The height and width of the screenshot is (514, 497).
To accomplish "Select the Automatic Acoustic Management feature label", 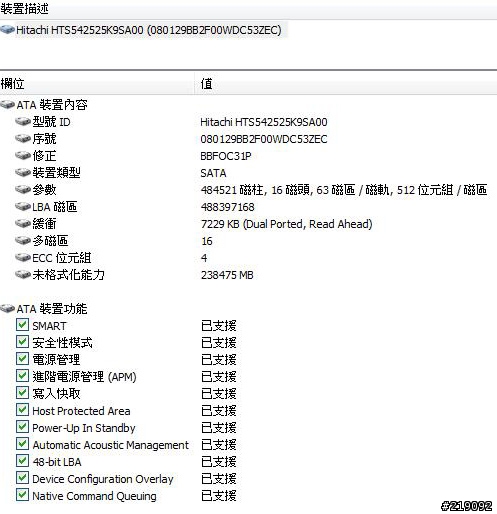I will 111,445.
